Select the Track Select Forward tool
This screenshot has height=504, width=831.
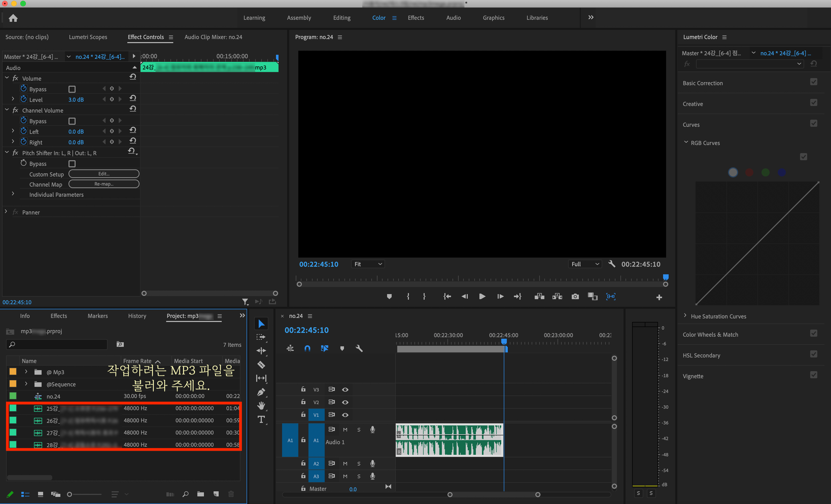point(261,337)
